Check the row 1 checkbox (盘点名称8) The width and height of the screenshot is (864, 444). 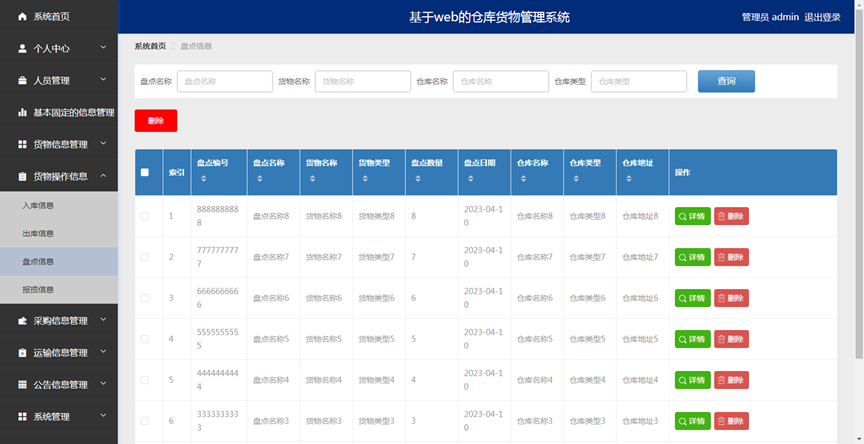pyautogui.click(x=145, y=216)
